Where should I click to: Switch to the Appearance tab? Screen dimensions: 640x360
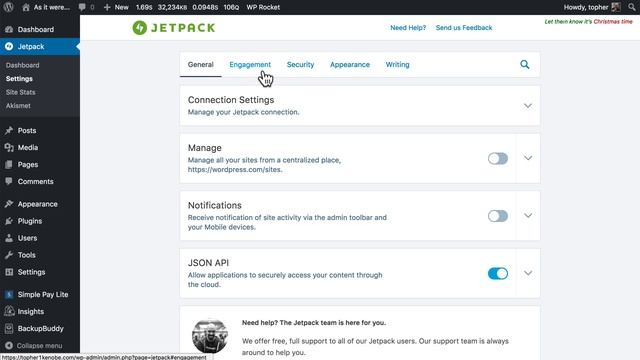[x=350, y=64]
